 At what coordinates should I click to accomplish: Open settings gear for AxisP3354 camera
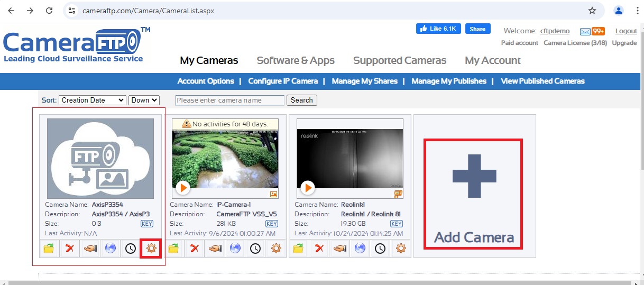coord(152,248)
